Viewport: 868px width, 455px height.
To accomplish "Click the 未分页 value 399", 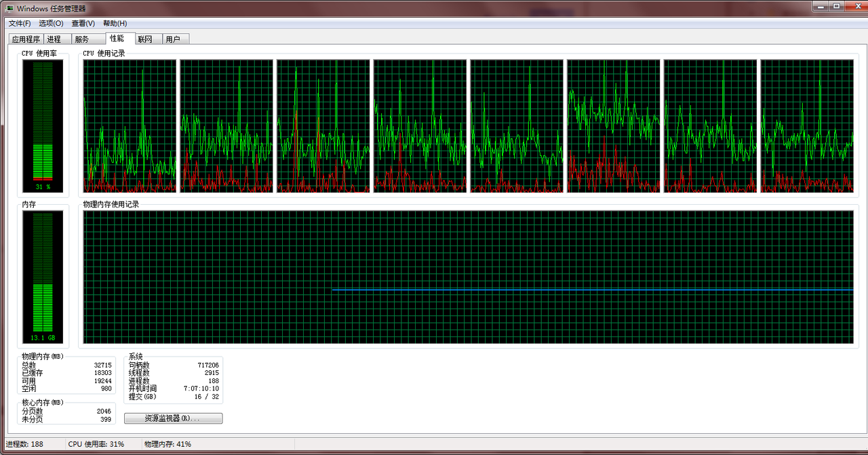I will tap(106, 420).
